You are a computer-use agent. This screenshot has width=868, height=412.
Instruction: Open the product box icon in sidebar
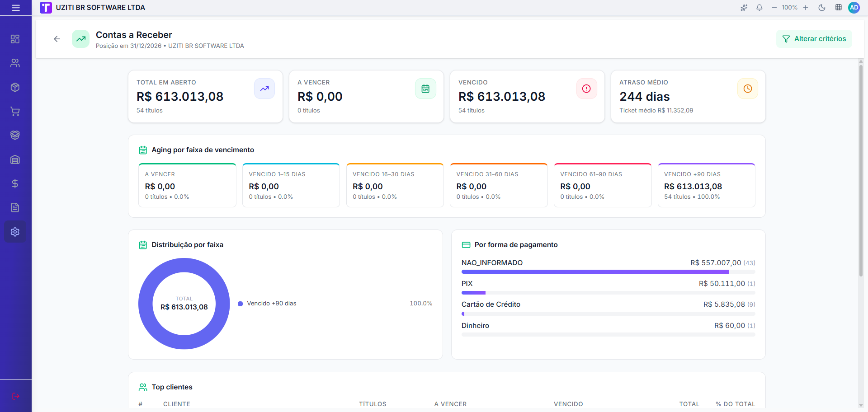pos(15,87)
